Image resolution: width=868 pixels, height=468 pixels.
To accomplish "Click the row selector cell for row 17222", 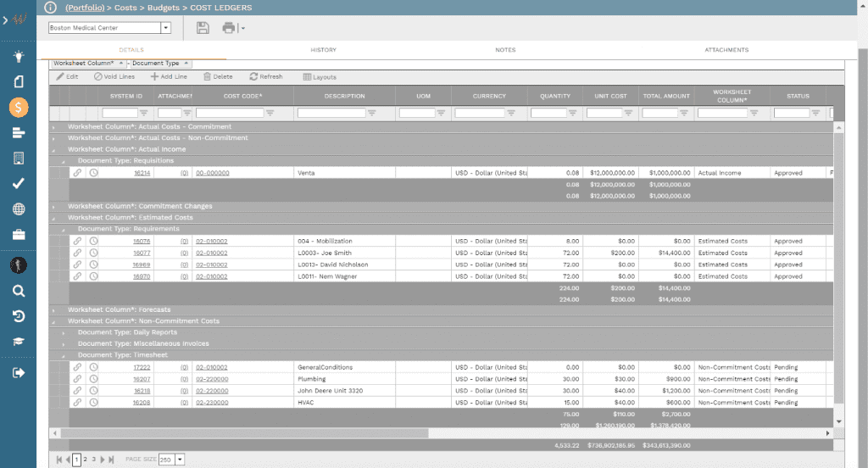I will pos(58,367).
